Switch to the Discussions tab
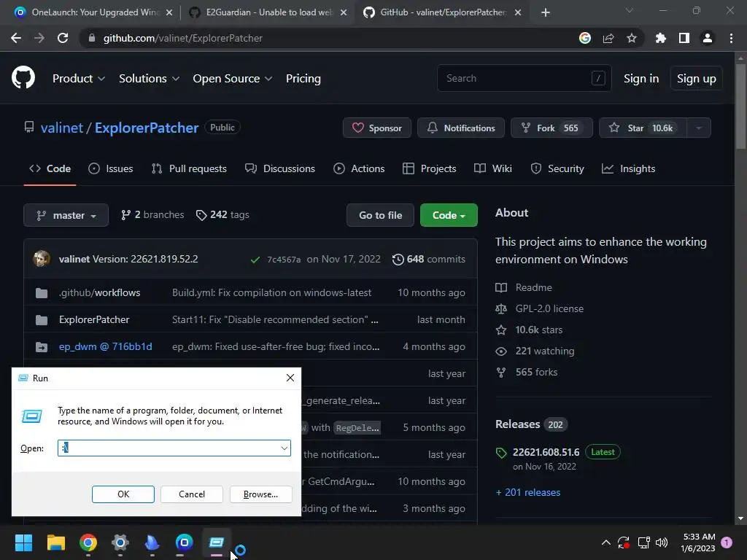747x560 pixels. tap(280, 168)
